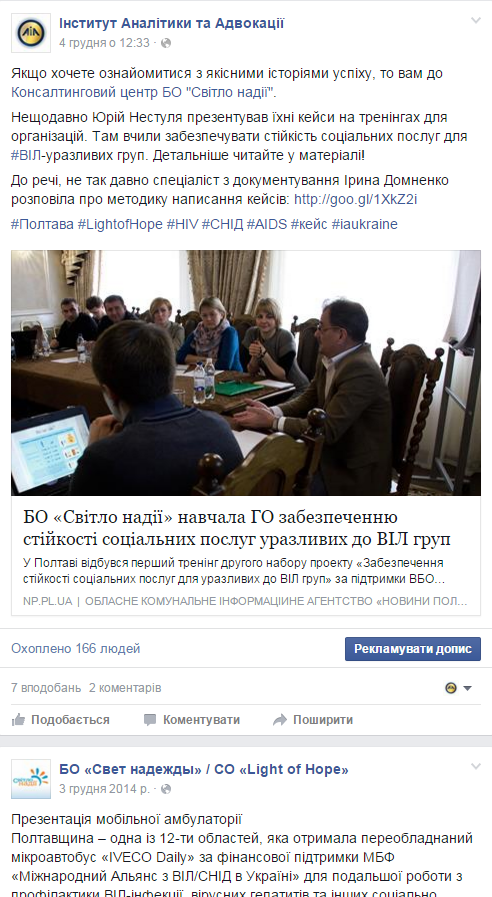The width and height of the screenshot is (492, 897).
Task: Open the Light of Hope page avatar
Action: pos(31,779)
